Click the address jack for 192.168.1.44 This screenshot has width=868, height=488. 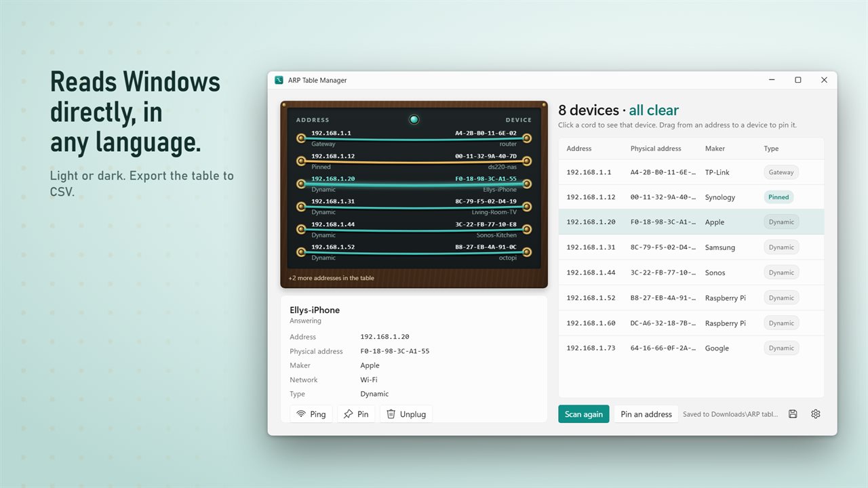301,229
